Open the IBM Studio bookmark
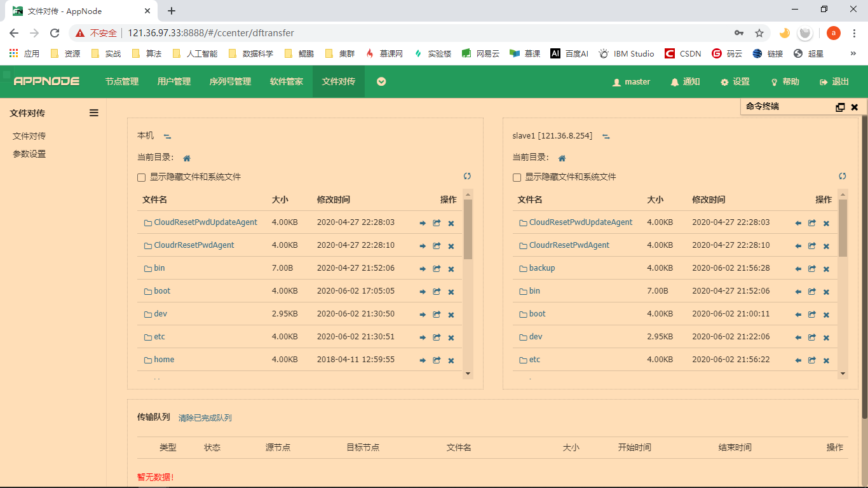Viewport: 868px width, 488px height. tap(627, 54)
